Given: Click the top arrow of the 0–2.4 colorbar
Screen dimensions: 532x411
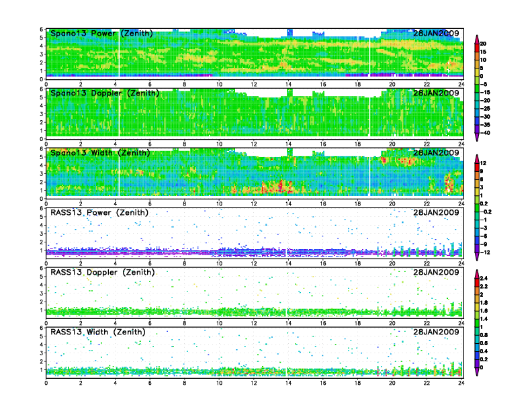Looking at the screenshot, I should [477, 274].
